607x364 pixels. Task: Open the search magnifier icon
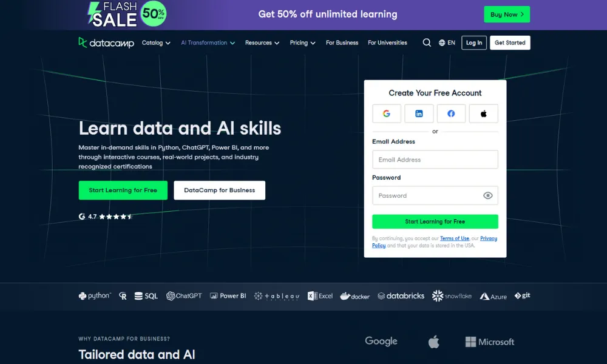[427, 42]
